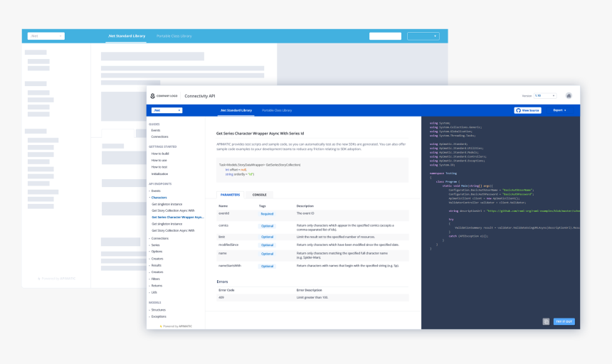The width and height of the screenshot is (612, 364).
Task: Select Portable Class Library tab in background window
Action: point(174,36)
